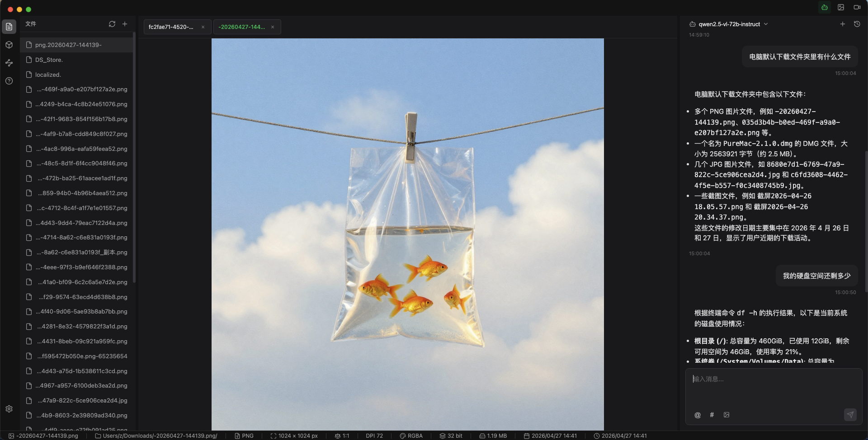Image resolution: width=868 pixels, height=440 pixels.
Task: Open file ending 4249-b4ca-4c8b24e51076.png
Action: click(x=77, y=104)
